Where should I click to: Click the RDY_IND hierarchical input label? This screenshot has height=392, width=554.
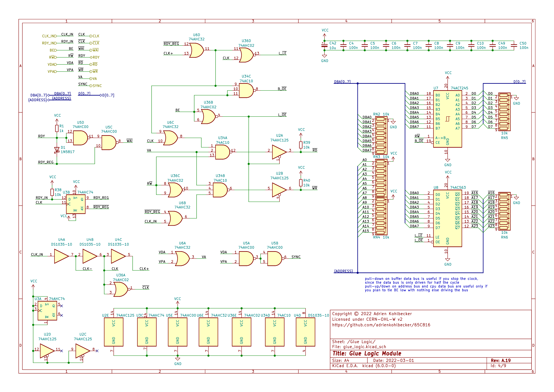click(50, 43)
